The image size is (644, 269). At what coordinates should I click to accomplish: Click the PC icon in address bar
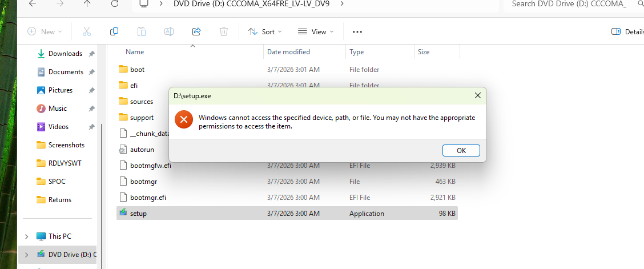point(144,3)
